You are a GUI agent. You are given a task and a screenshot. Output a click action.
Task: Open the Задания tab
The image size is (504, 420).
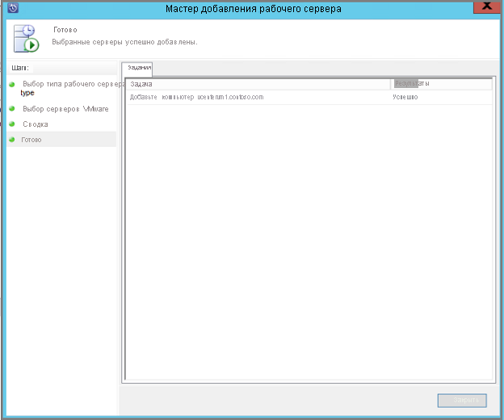138,69
